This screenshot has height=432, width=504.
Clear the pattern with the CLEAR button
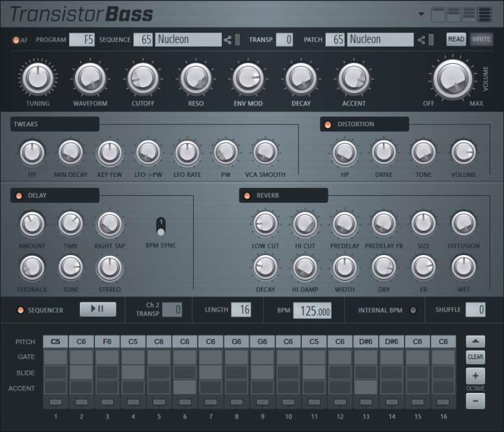(x=475, y=357)
